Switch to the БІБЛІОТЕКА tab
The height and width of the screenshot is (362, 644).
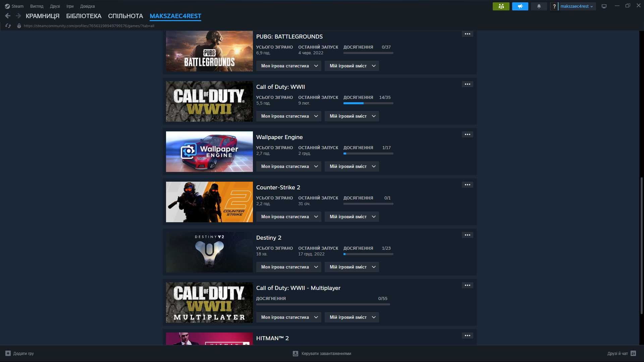(84, 16)
